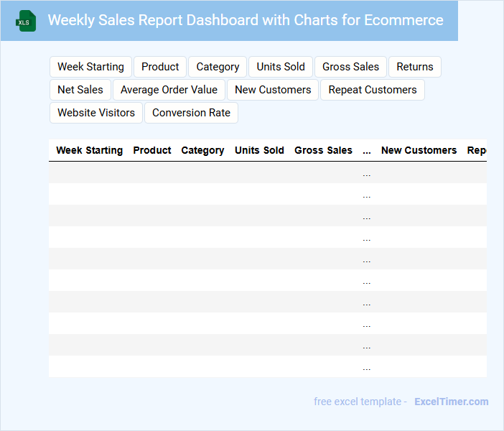This screenshot has height=431, width=504.
Task: Select the Product tag button
Action: pyautogui.click(x=160, y=67)
